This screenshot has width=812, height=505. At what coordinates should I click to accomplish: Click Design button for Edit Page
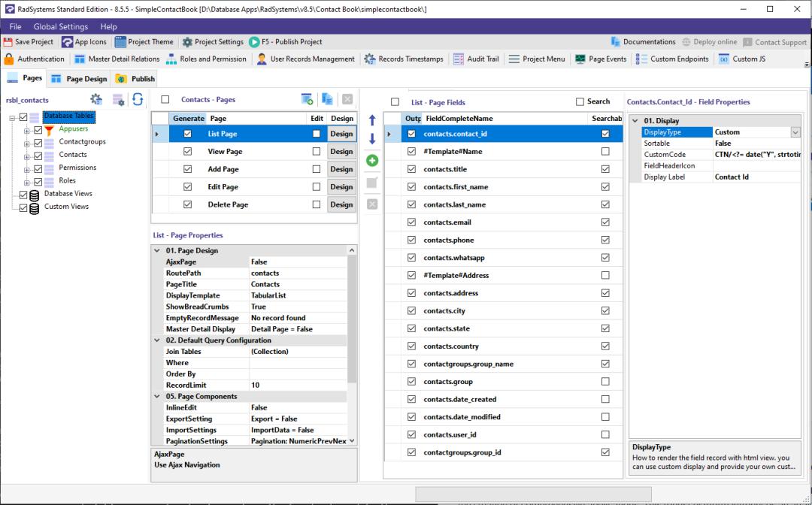coord(342,186)
